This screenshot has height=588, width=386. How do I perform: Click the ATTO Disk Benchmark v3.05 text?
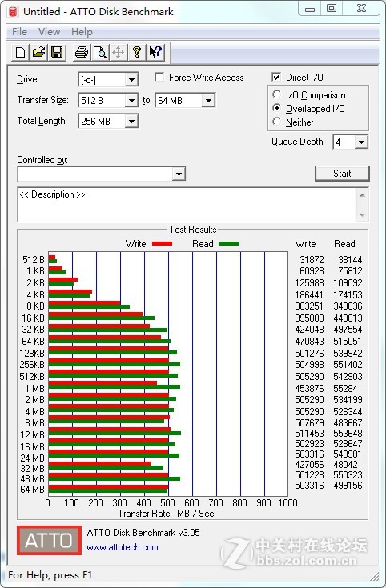click(x=143, y=533)
